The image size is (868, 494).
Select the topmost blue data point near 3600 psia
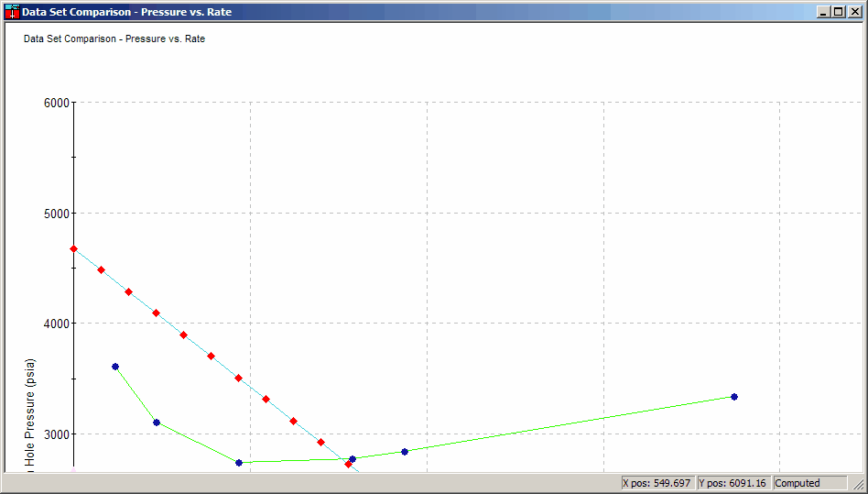[x=115, y=367]
